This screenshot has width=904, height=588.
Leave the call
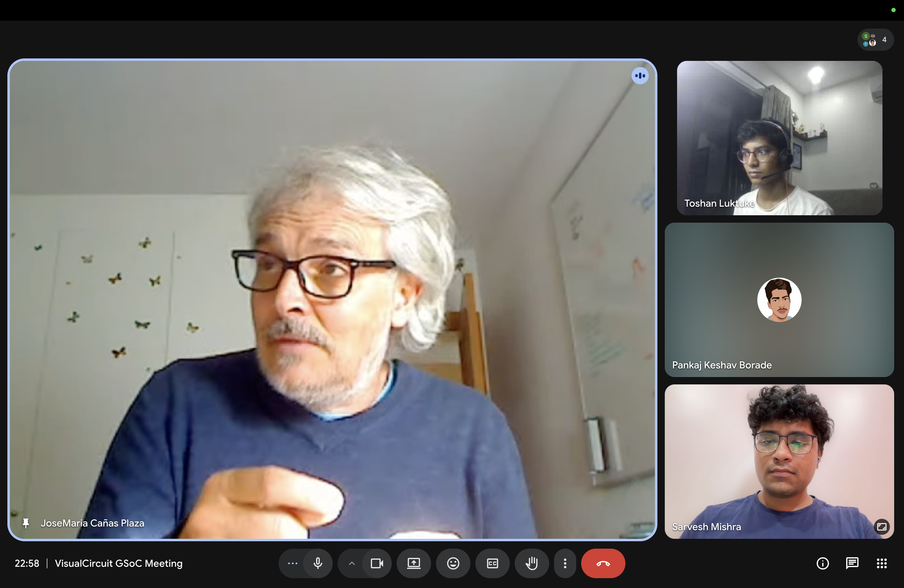click(603, 563)
